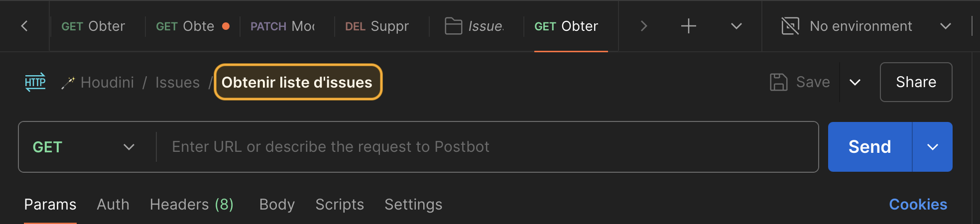Open a new tab with plus icon
The height and width of the screenshot is (224, 980).
[x=688, y=26]
